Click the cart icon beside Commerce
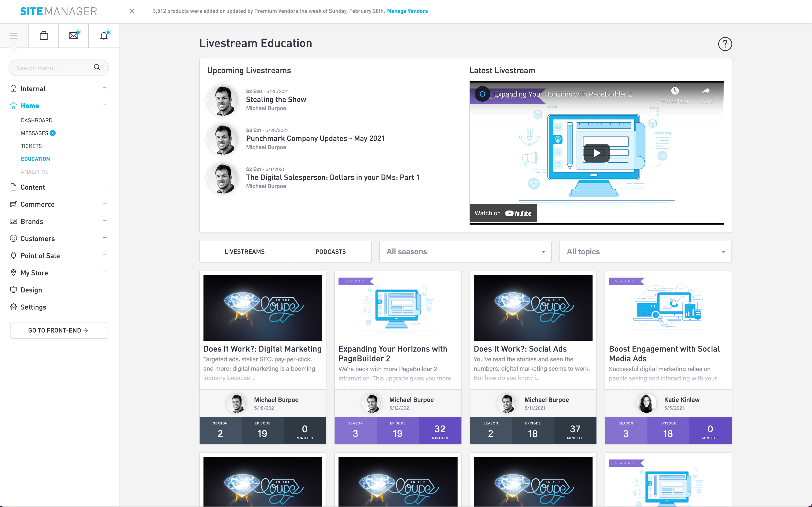The width and height of the screenshot is (812, 507). [13, 204]
